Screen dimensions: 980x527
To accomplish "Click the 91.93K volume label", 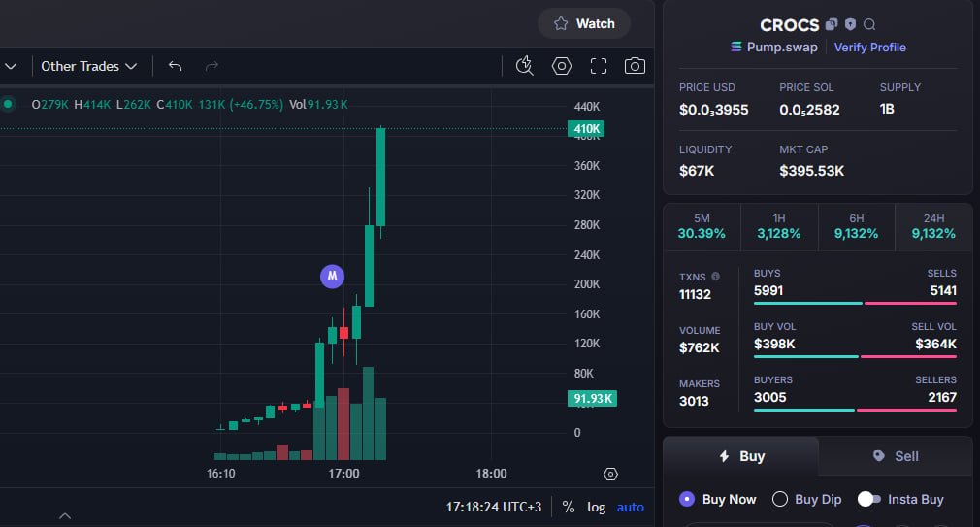I will tap(592, 398).
